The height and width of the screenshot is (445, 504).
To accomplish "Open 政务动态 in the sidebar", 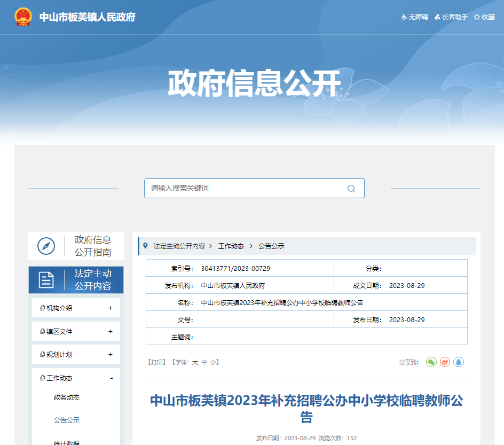I will [67, 397].
